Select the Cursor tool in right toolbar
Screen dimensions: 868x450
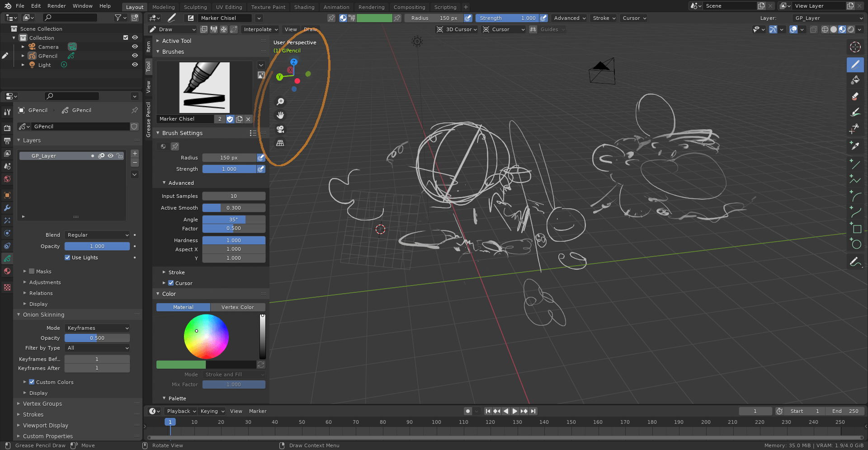[855, 47]
